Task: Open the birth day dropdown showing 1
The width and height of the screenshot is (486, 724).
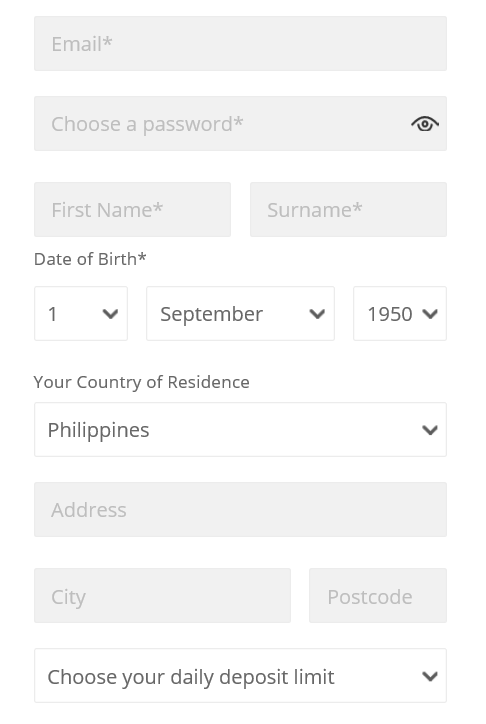Action: pos(81,314)
